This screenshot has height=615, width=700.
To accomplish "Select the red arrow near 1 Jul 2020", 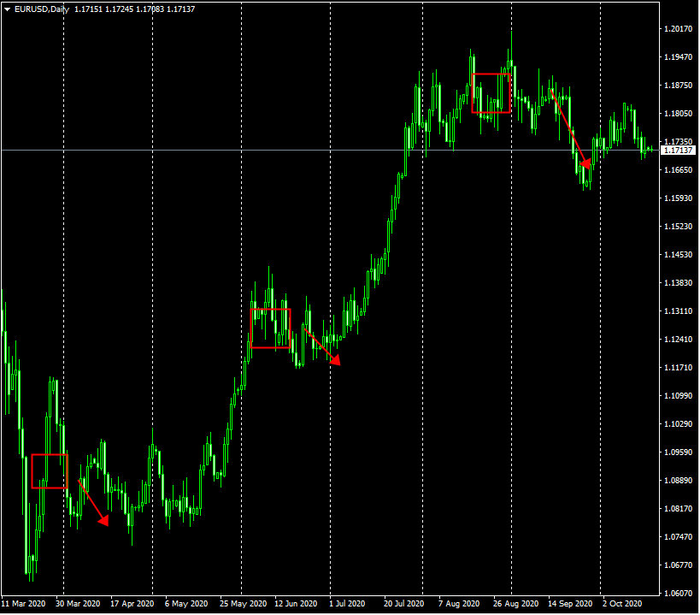I will point(321,346).
